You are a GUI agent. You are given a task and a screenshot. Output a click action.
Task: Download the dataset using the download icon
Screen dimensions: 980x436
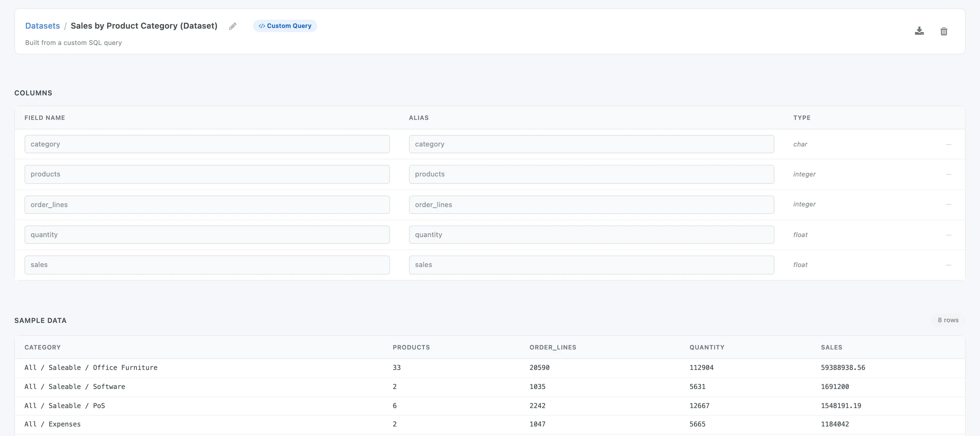(919, 31)
